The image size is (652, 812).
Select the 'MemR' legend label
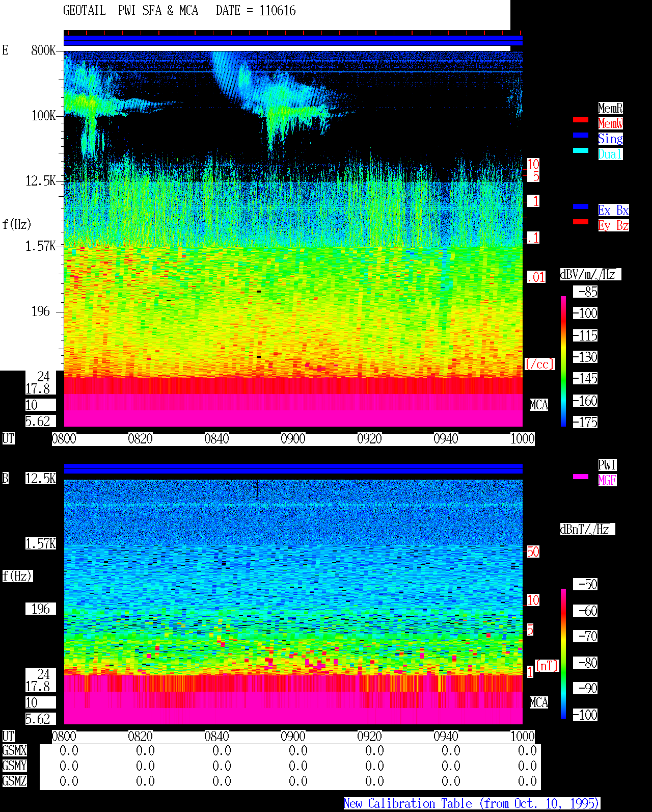click(x=610, y=108)
